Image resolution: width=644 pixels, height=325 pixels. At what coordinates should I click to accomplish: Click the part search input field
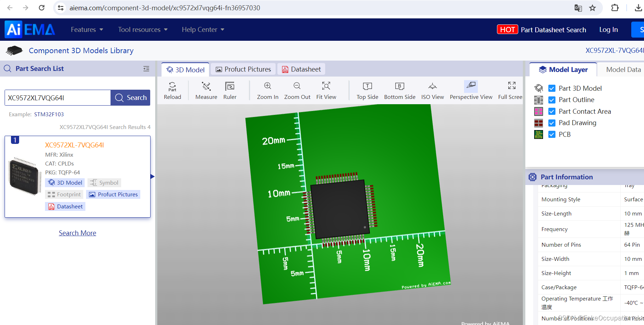click(58, 97)
